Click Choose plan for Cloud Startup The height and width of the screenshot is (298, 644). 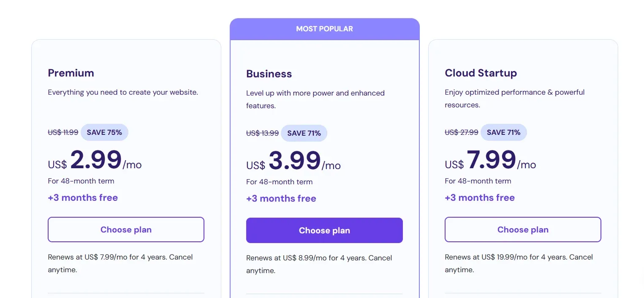click(x=523, y=230)
